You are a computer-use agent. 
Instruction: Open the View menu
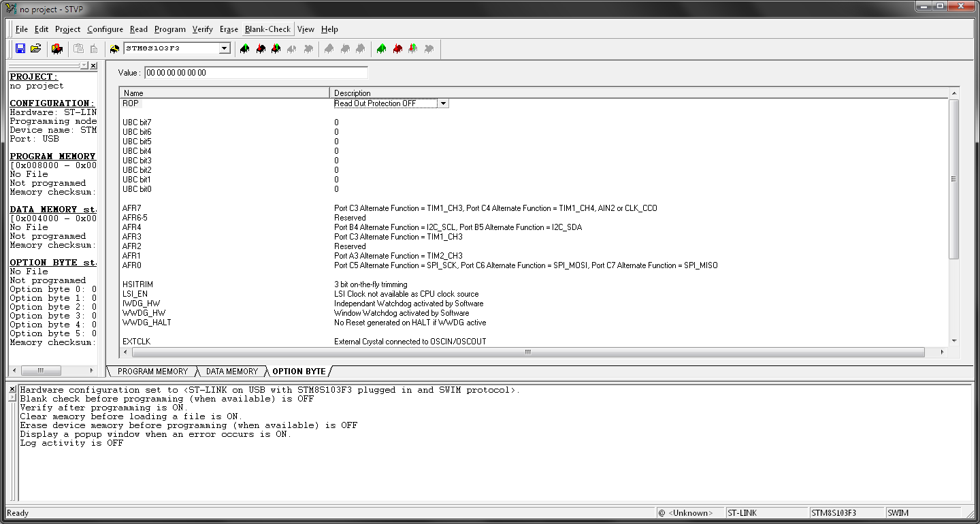pyautogui.click(x=306, y=29)
